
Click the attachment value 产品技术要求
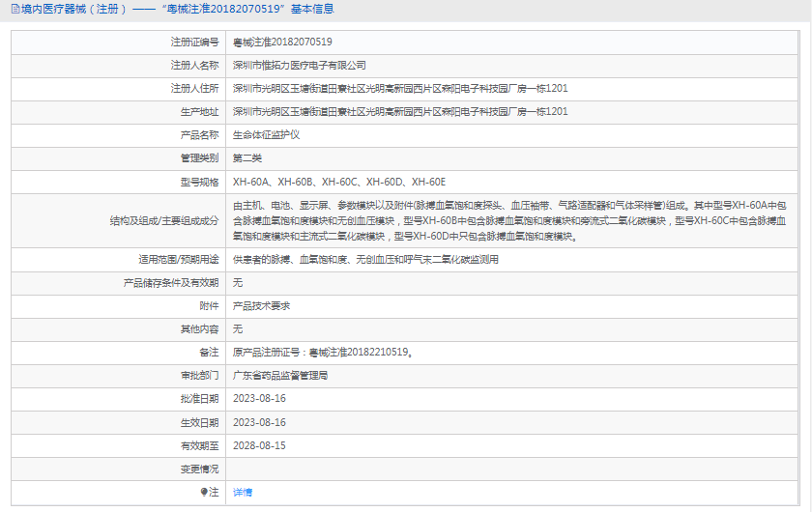[x=261, y=306]
